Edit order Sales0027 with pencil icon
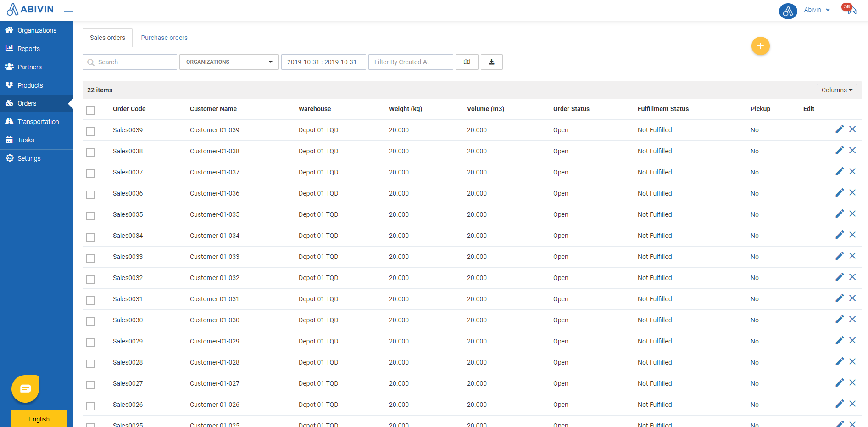The width and height of the screenshot is (868, 427). 840,383
